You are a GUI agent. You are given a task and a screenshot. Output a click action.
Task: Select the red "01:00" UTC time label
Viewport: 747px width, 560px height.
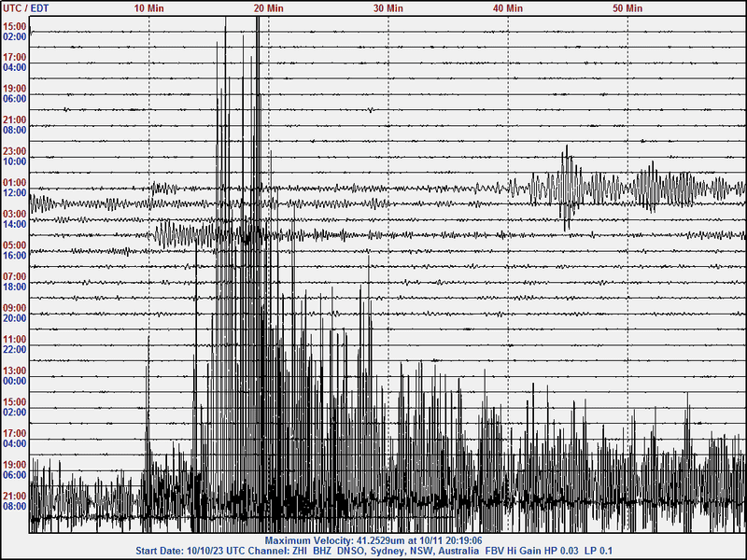15,183
